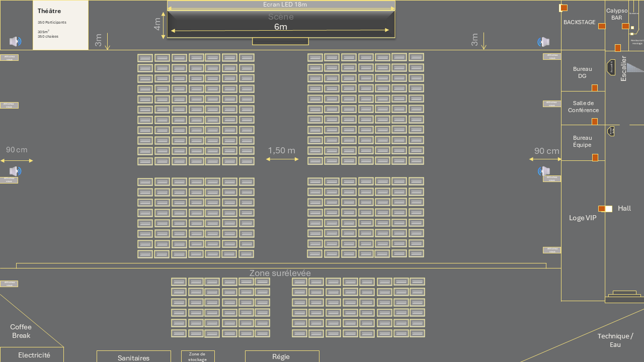Click the speaker icon beside the Théâtre info card
The height and width of the screenshot is (362, 644).
click(x=15, y=42)
